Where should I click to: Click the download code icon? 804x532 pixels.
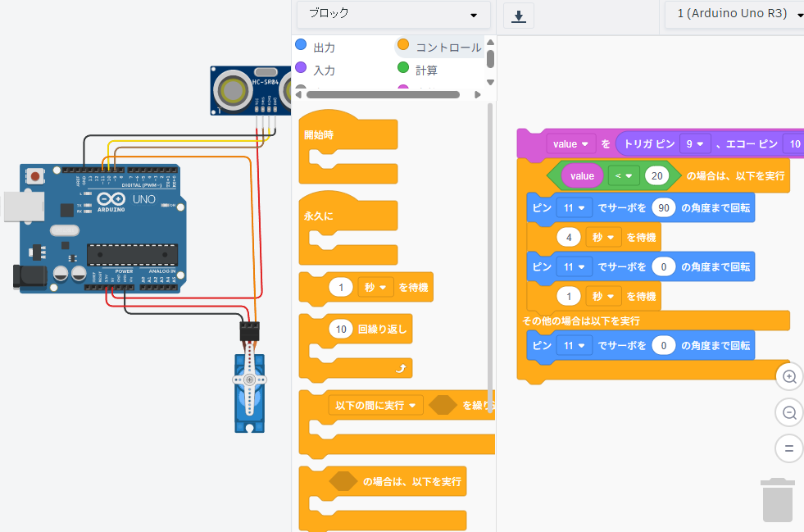click(x=518, y=16)
